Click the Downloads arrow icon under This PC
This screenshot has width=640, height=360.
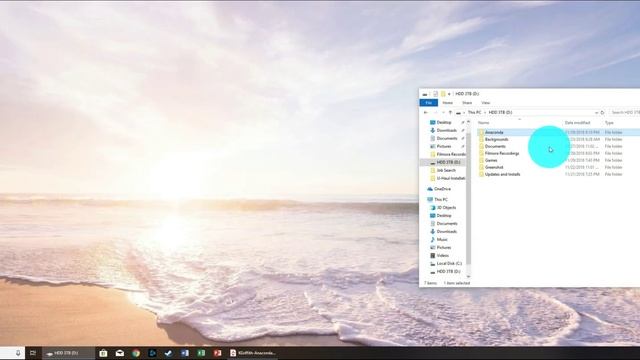pos(433,231)
